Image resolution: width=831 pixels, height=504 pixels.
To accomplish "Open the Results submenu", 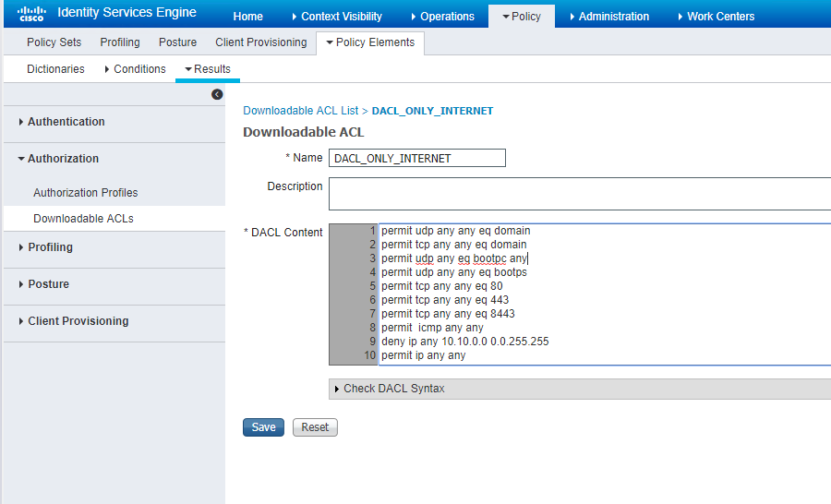I will [x=207, y=69].
